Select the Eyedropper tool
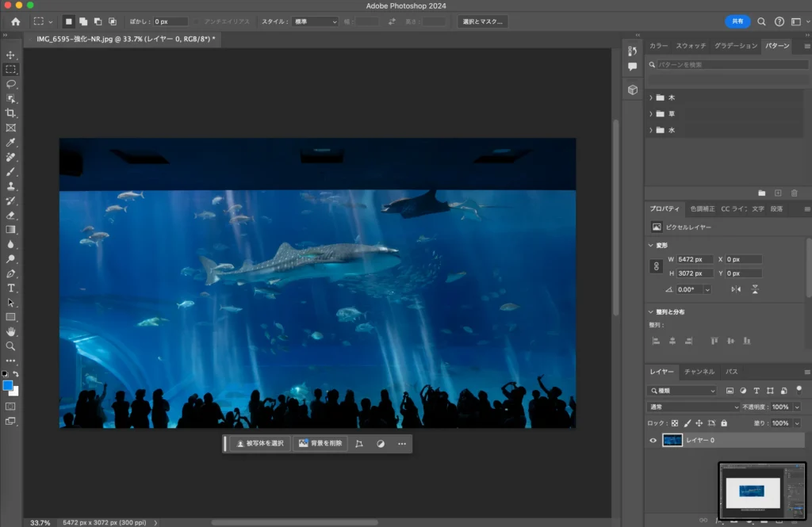 (11, 143)
